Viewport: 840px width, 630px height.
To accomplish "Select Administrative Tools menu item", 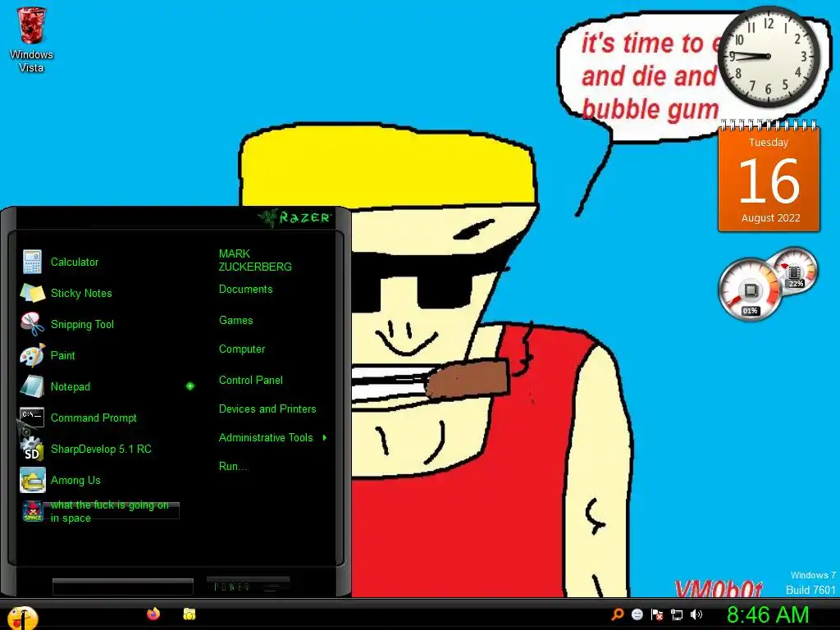I will click(266, 438).
